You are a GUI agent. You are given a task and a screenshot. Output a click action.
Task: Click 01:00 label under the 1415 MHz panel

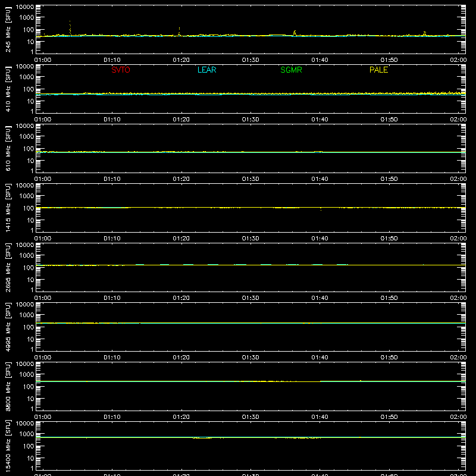click(43, 239)
